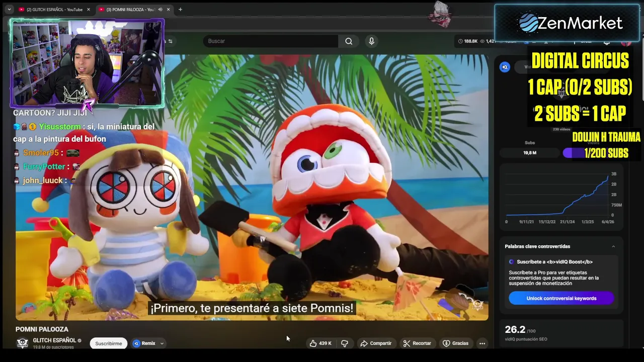Close the GLITCH ESPAÑOL tab
Screen dimensions: 644x362
(89, 9)
